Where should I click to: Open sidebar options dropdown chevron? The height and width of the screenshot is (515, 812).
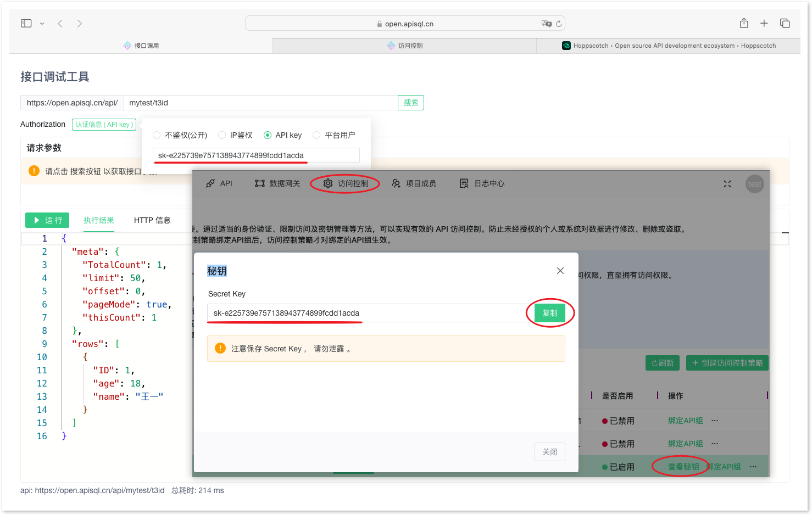tap(42, 24)
